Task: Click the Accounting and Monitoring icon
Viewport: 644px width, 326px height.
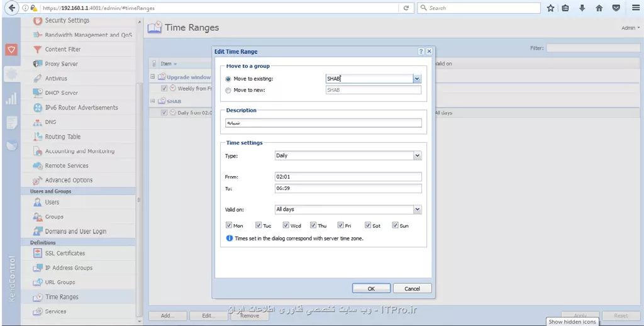Action: 38,151
